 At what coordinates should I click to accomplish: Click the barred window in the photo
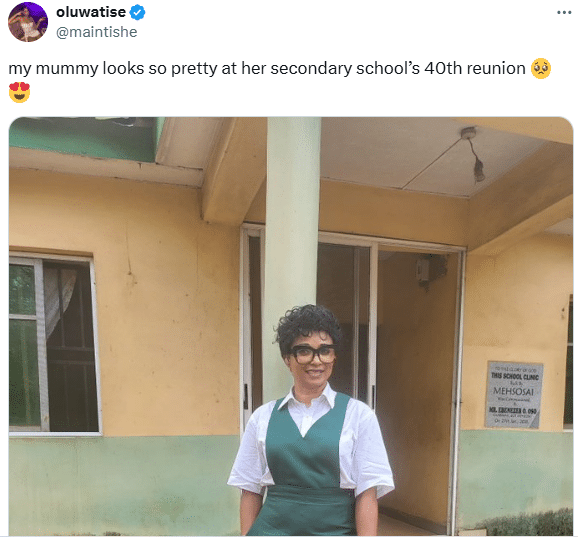55,345
